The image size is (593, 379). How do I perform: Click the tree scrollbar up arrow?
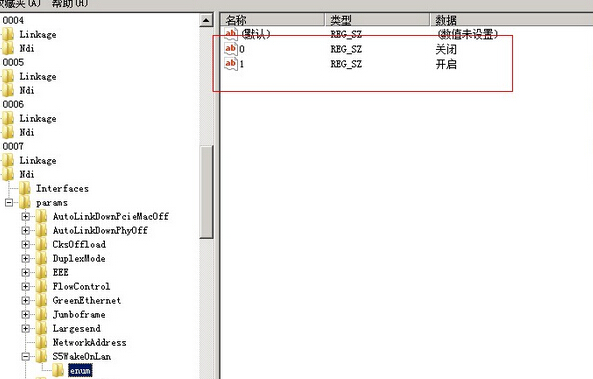point(206,20)
